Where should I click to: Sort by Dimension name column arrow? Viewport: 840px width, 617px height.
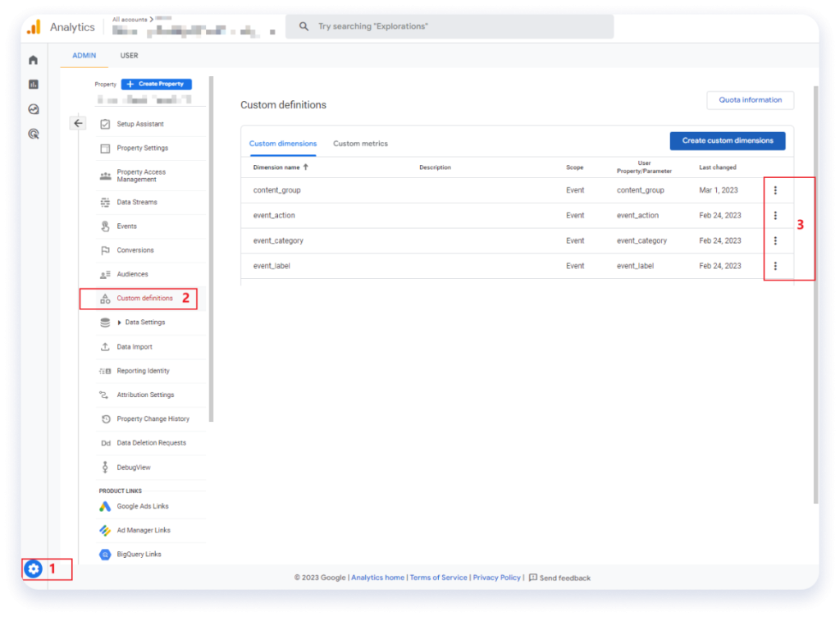coord(306,167)
